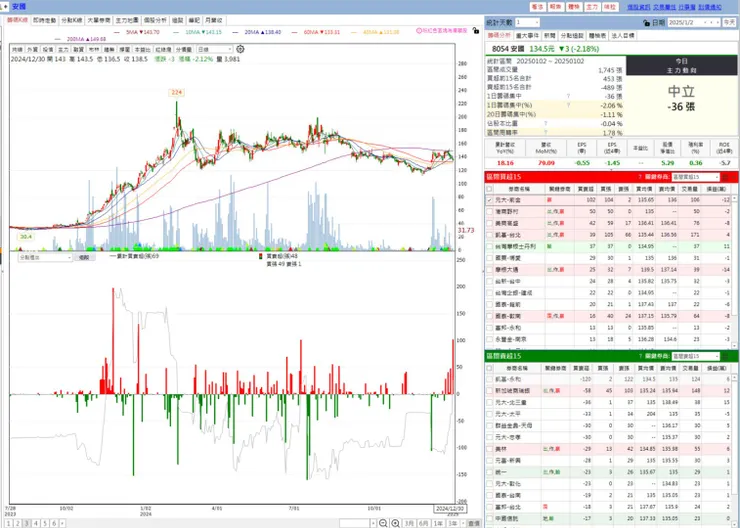740x528 pixels.
Task: Toggle the 本益比 chart overlay button
Action: (x=142, y=50)
